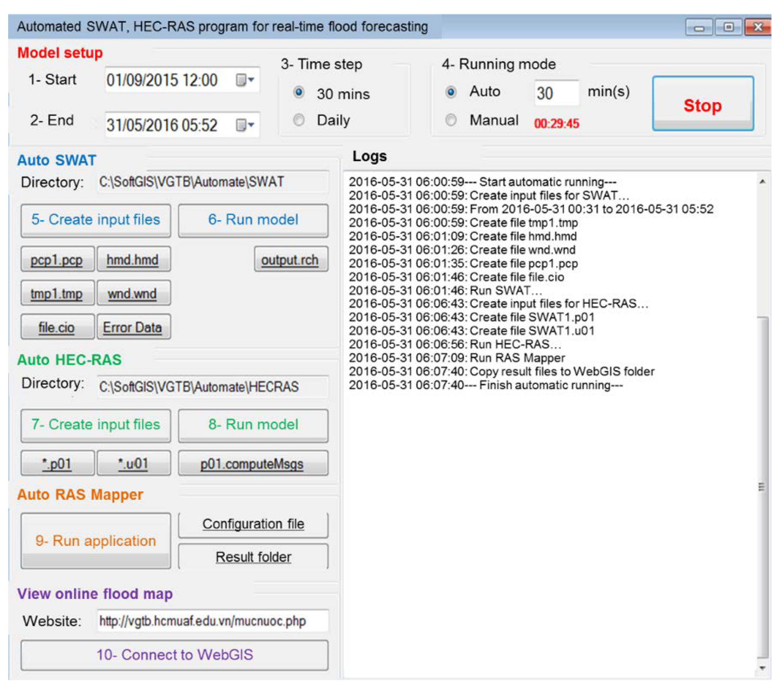Click Logs scrollbar down arrow
This screenshot has width=784, height=692.
(x=762, y=668)
